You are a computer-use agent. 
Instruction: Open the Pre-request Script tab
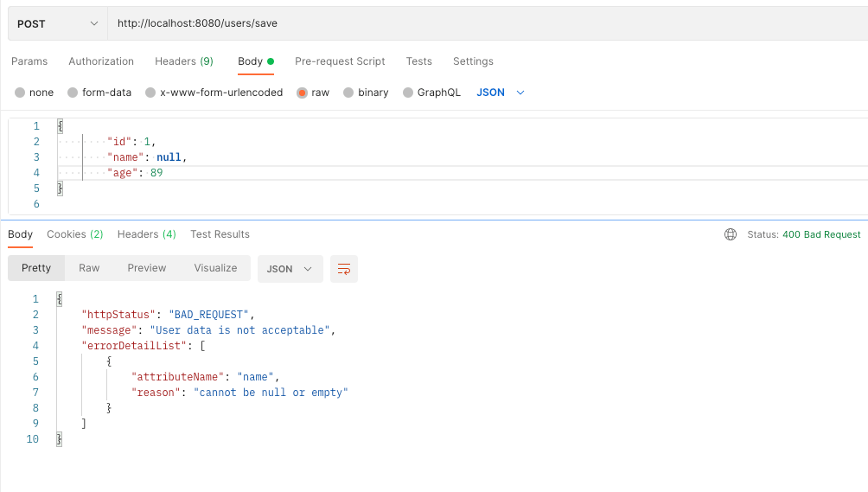pos(340,61)
